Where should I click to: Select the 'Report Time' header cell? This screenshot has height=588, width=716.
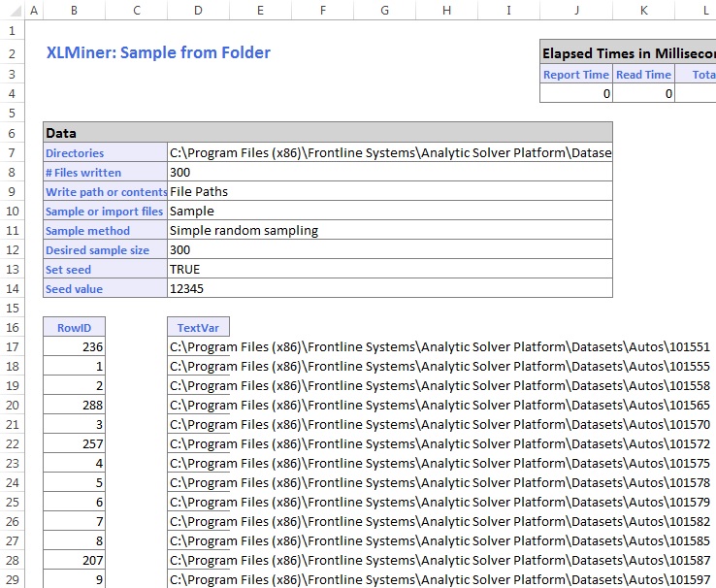[x=576, y=75]
